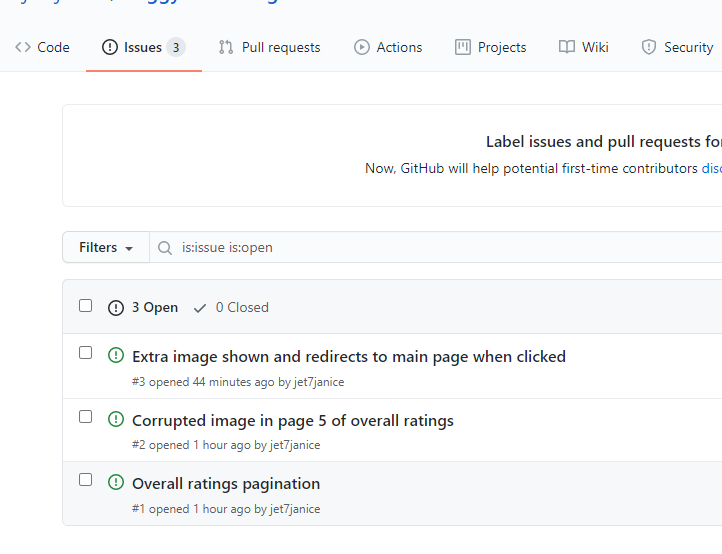Viewport: 722px width, 554px height.
Task: Tick checkbox for Corrupted image issue
Action: [85, 417]
